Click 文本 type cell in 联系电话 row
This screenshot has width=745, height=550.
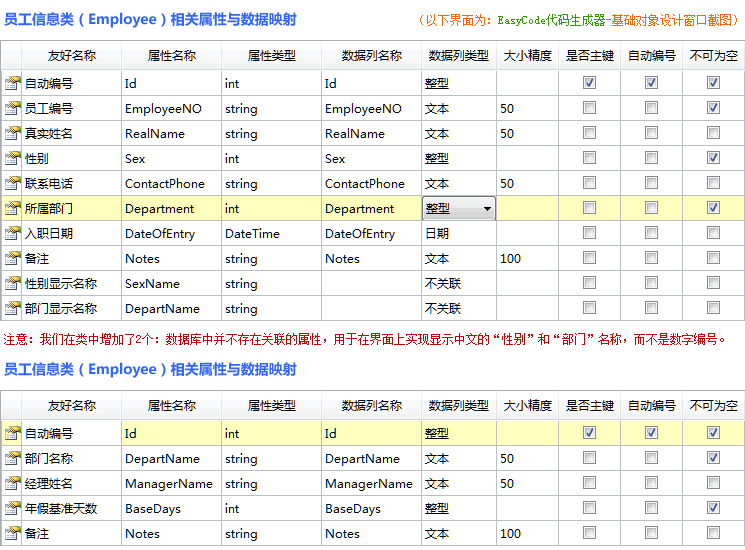(458, 184)
